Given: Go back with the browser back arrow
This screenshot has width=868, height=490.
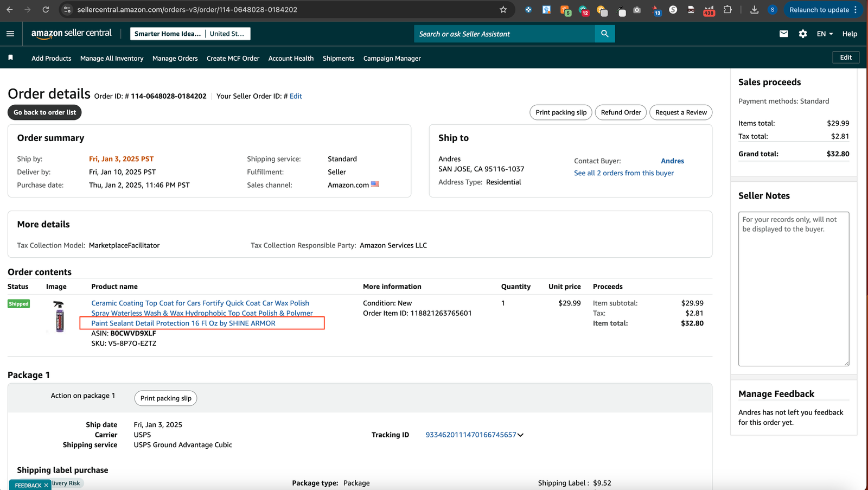Looking at the screenshot, I should (x=9, y=10).
